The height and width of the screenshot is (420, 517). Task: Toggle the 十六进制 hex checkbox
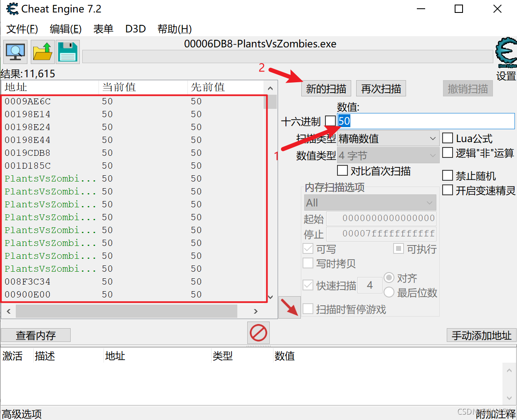point(330,121)
